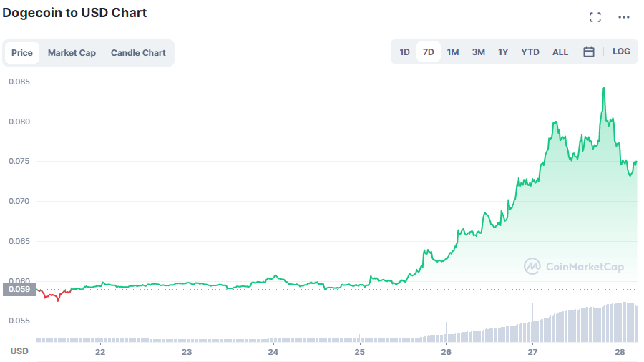Choose the 3M time range
This screenshot has height=362, width=644.
tap(478, 52)
